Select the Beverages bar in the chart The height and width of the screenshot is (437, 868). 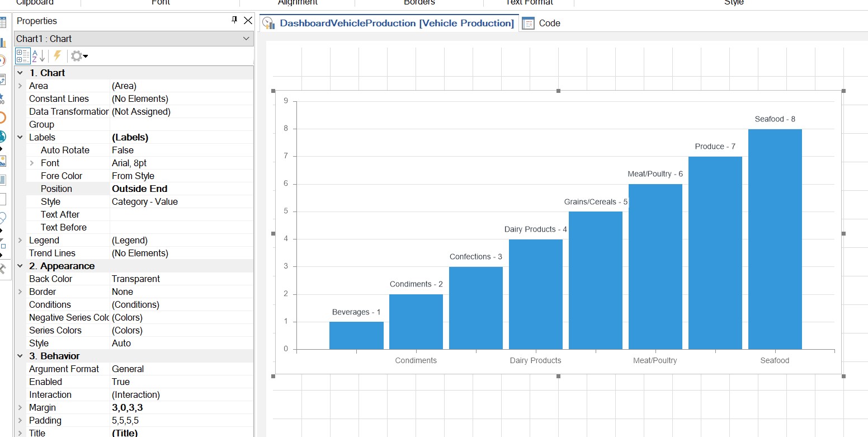356,335
